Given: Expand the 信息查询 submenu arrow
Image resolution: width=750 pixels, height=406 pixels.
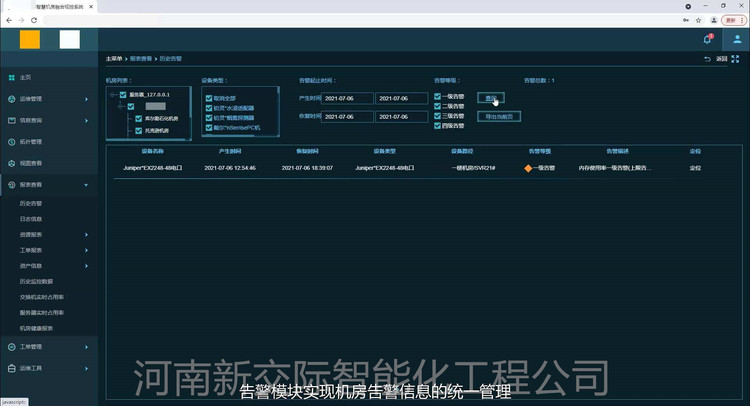Looking at the screenshot, I should coord(86,121).
